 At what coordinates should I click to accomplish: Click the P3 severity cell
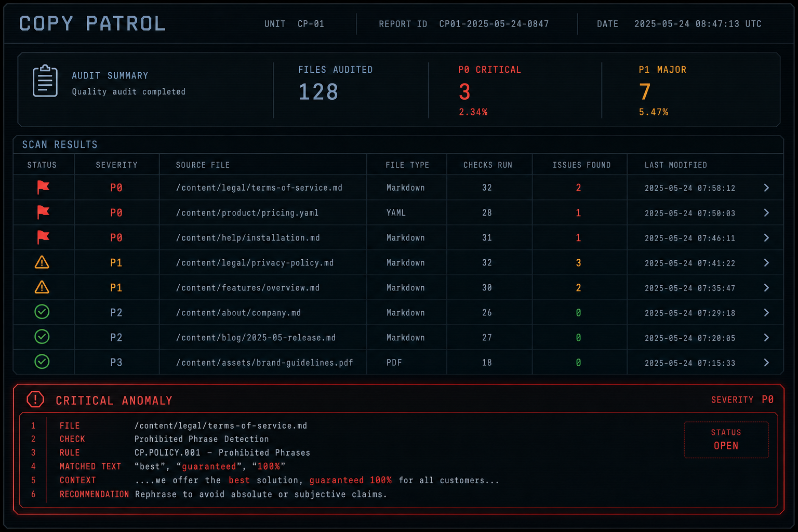pyautogui.click(x=116, y=362)
